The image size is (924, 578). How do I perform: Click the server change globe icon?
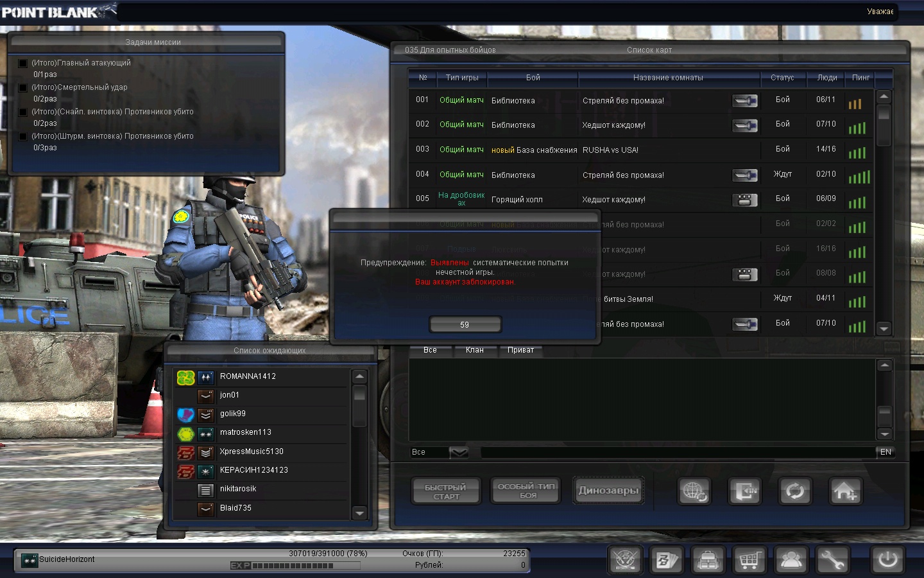point(694,491)
